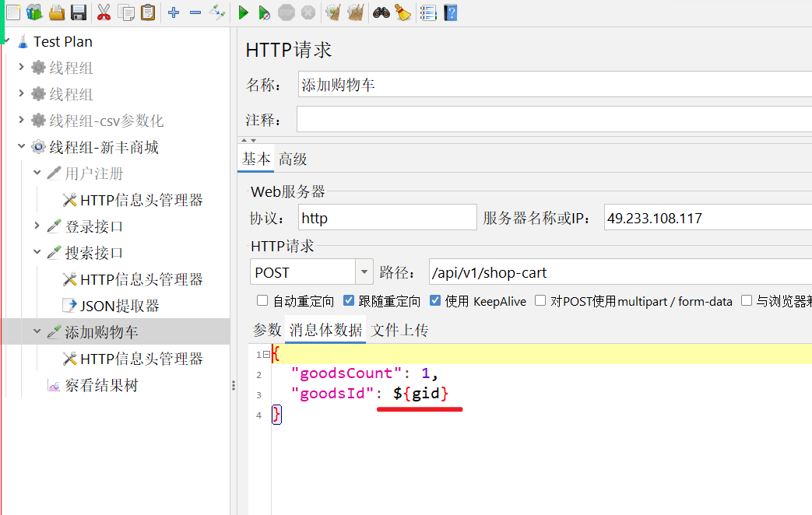The width and height of the screenshot is (812, 515).
Task: Click the ${gid} variable in body
Action: (420, 394)
